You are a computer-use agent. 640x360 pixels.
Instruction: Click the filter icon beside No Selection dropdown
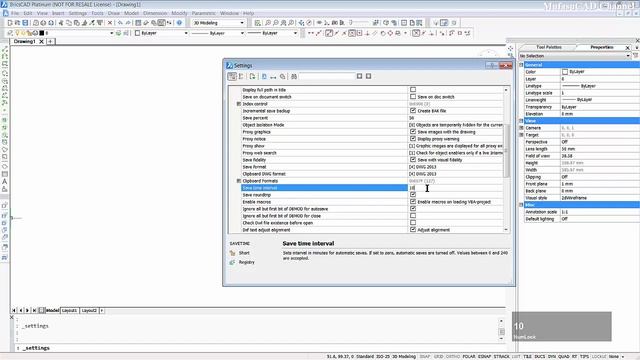point(636,56)
